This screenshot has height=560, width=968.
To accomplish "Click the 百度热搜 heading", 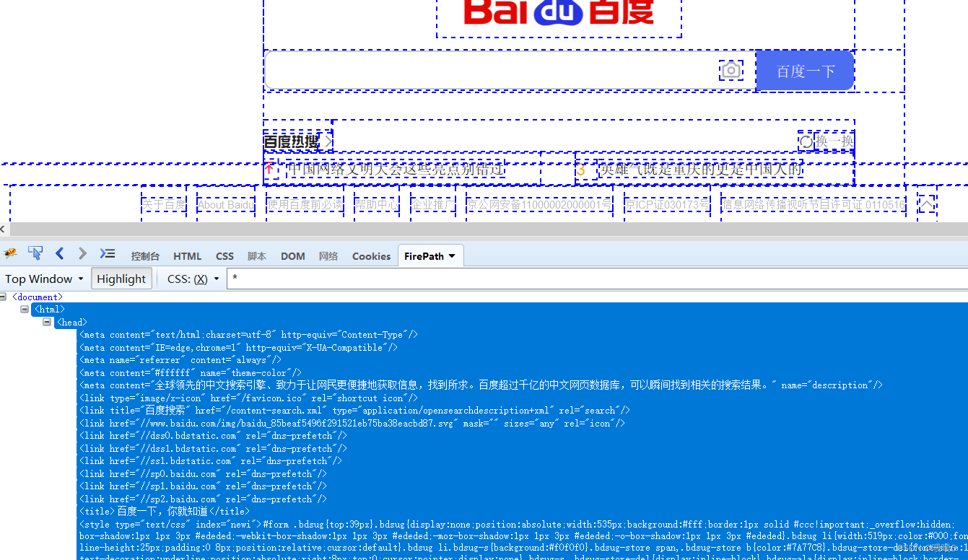I will tap(292, 142).
